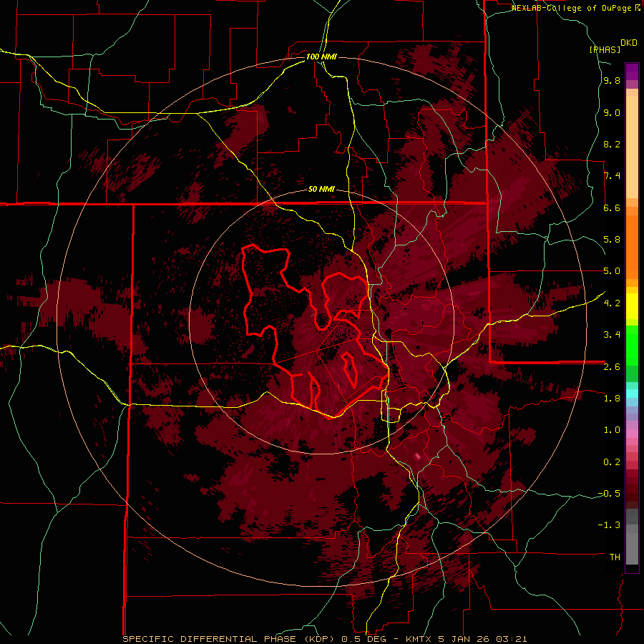
Task: Click the -0.5 value on the color scale
Action: (x=609, y=493)
